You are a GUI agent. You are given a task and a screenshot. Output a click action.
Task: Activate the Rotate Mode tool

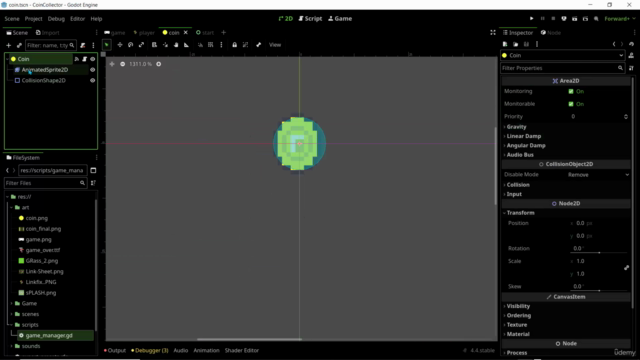(x=131, y=45)
